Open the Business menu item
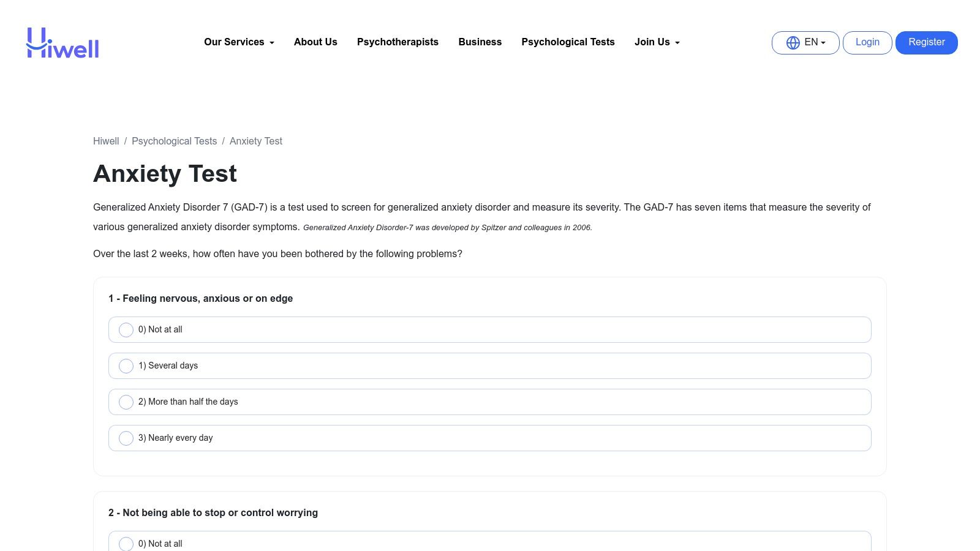Screen dimensions: 980x551 tap(480, 42)
